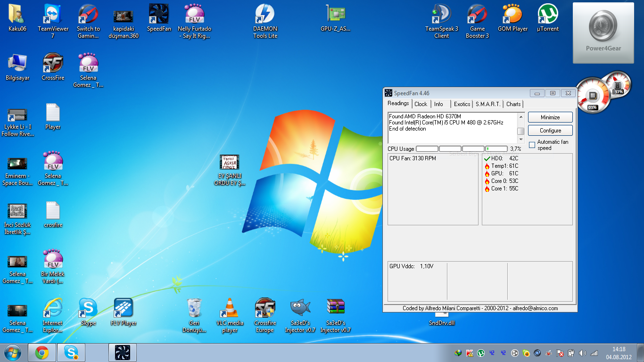Click Core 1 55C reading
The width and height of the screenshot is (644, 362).
(501, 189)
